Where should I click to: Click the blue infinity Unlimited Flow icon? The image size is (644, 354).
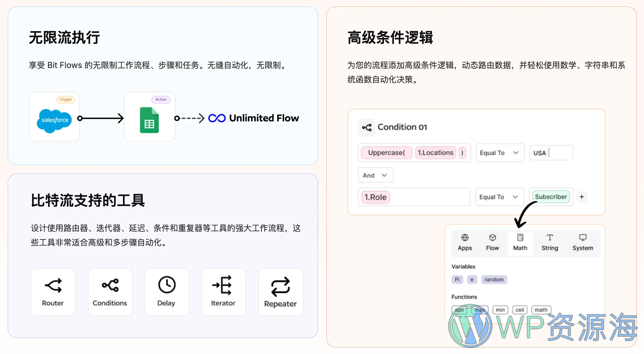click(x=217, y=118)
